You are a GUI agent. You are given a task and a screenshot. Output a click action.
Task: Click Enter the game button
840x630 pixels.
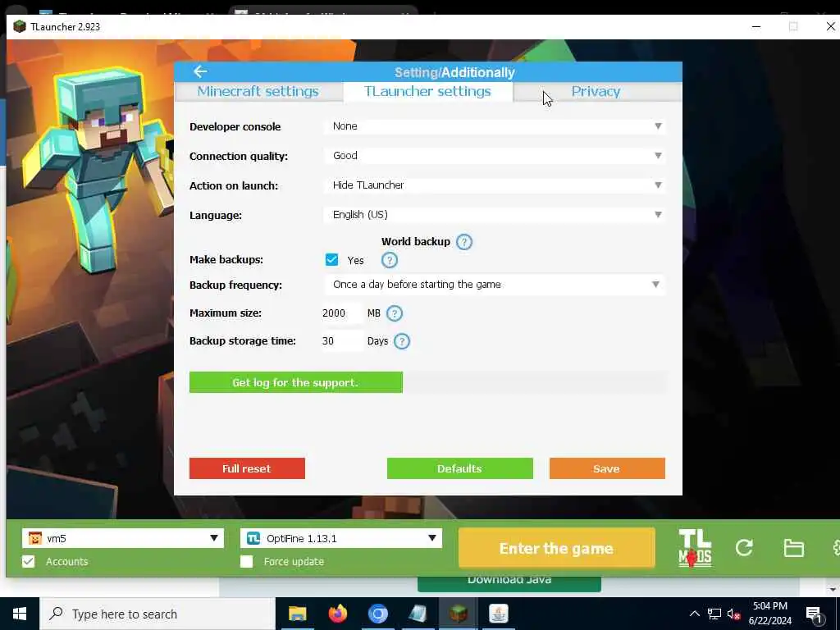click(x=557, y=548)
